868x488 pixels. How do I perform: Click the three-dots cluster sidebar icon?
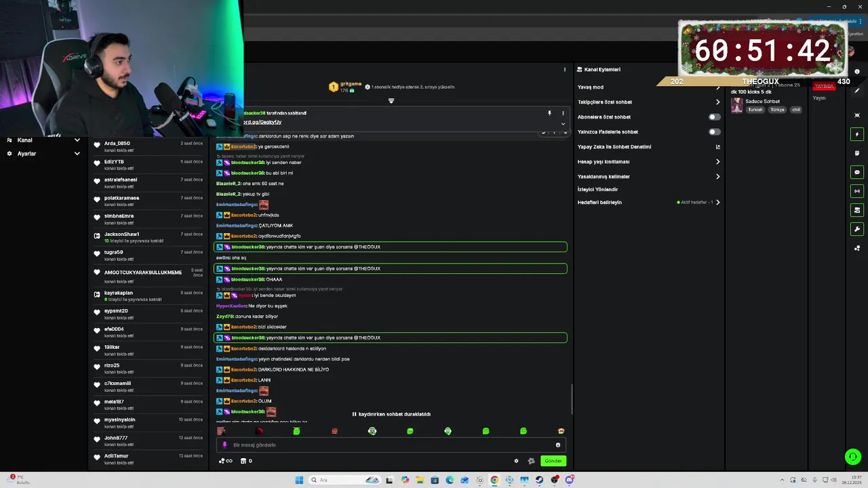[857, 248]
